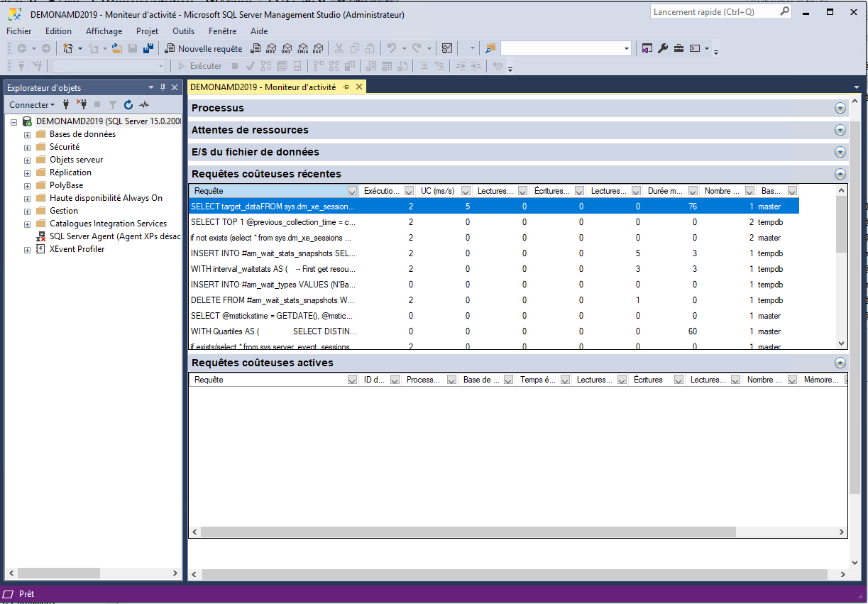Image resolution: width=868 pixels, height=604 pixels.
Task: Open the Outils menu
Action: tap(183, 31)
